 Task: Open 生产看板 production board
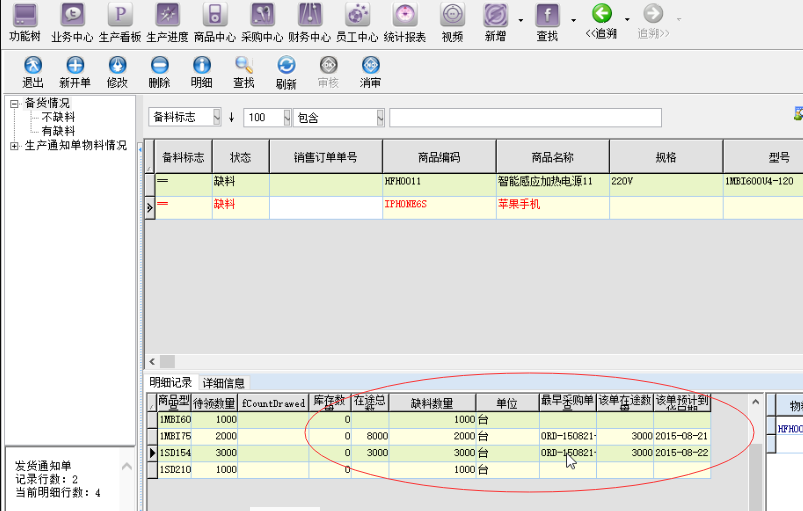coord(120,22)
